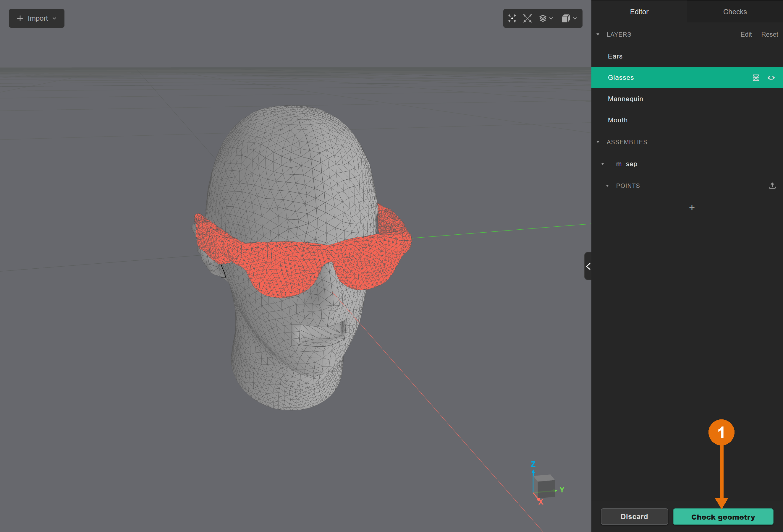Collapse the ASSEMBLIES section
Image resolution: width=783 pixels, height=532 pixels.
coord(598,142)
